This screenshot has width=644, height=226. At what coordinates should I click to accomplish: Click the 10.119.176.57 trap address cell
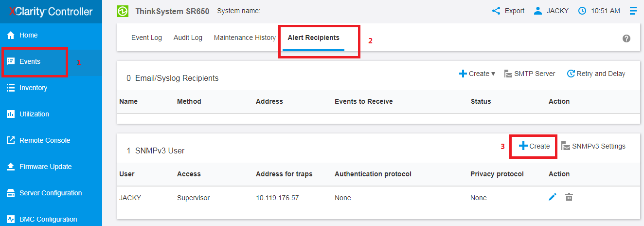278,198
